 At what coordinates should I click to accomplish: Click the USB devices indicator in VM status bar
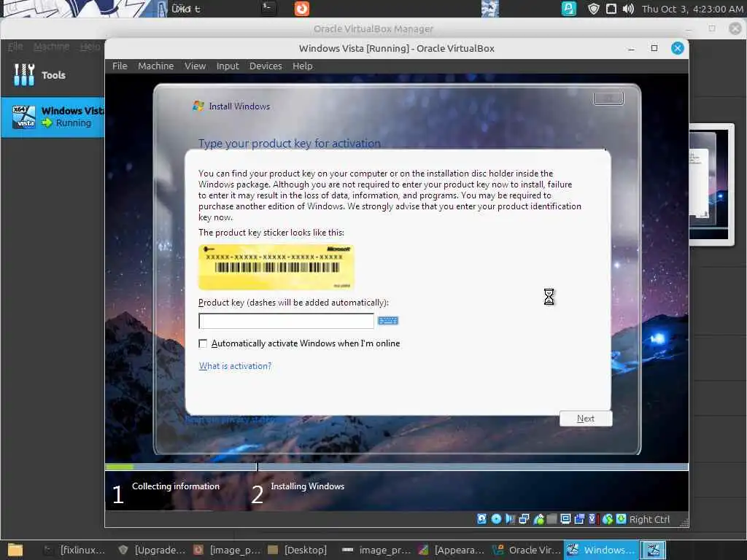(538, 519)
